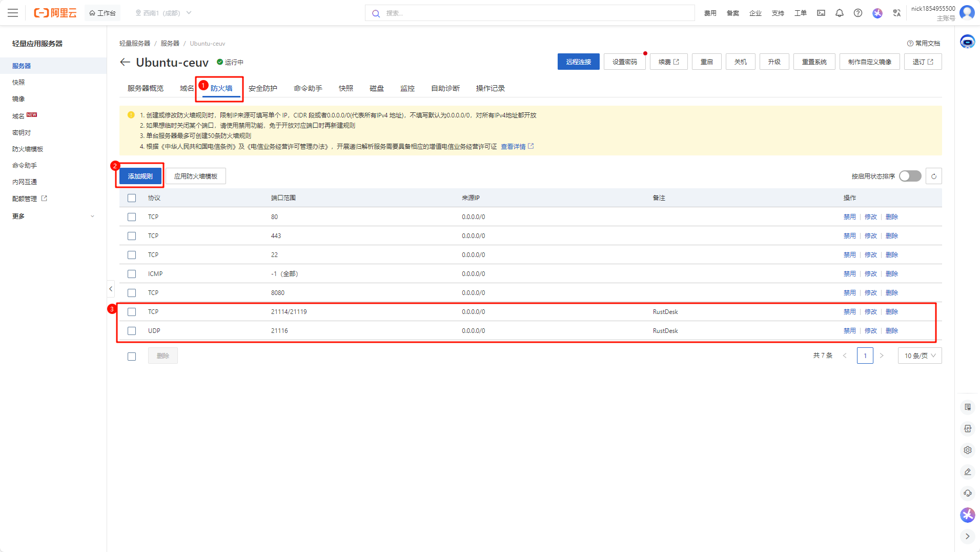
Task: Open the hamburger navigation menu
Action: [x=13, y=13]
